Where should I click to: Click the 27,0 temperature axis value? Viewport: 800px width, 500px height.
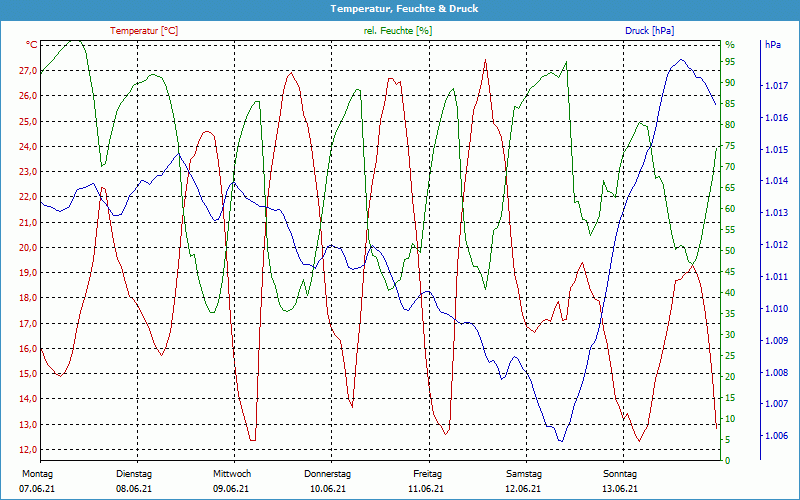point(28,71)
